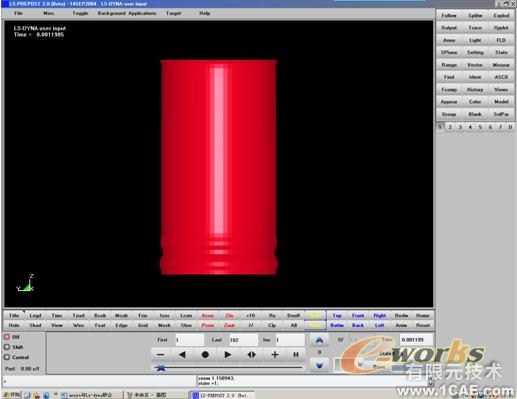Click the Last state input field
This screenshot has width=517, height=399.
click(243, 340)
